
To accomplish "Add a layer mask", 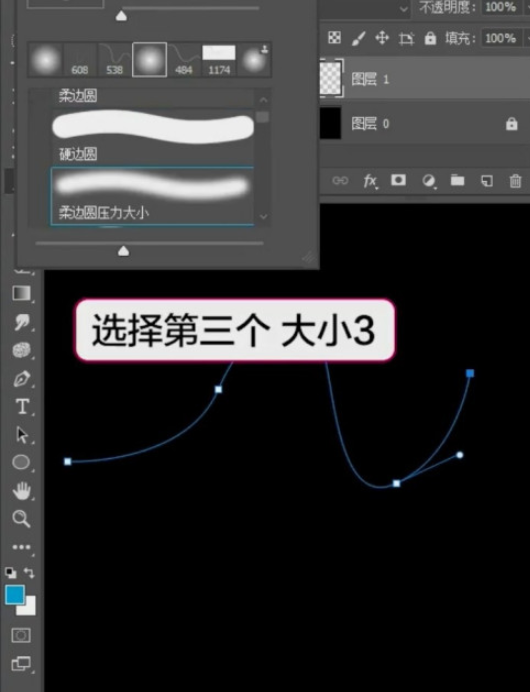I will [x=398, y=180].
